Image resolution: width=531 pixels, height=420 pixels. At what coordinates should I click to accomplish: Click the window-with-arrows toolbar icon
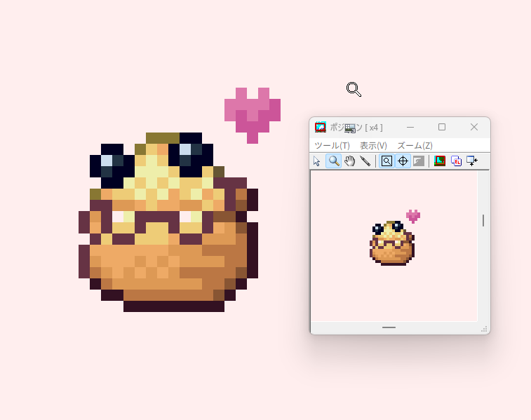[x=472, y=161]
